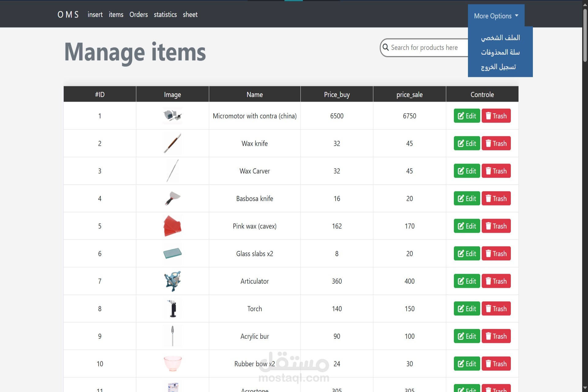Open the Acrylic bur product image
This screenshot has height=392, width=588.
[172, 336]
